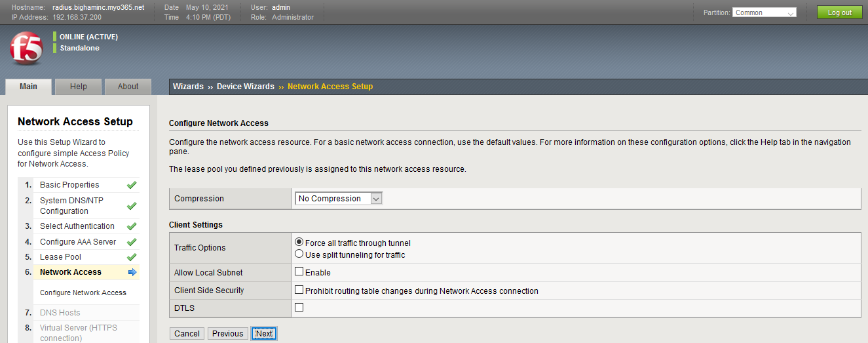This screenshot has width=868, height=343.
Task: Select Use split tunneling for traffic
Action: tap(299, 254)
